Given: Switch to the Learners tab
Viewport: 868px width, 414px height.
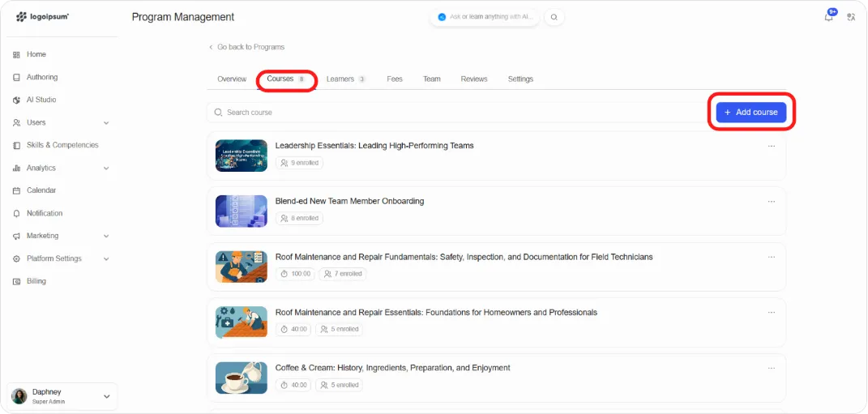Looking at the screenshot, I should point(346,79).
